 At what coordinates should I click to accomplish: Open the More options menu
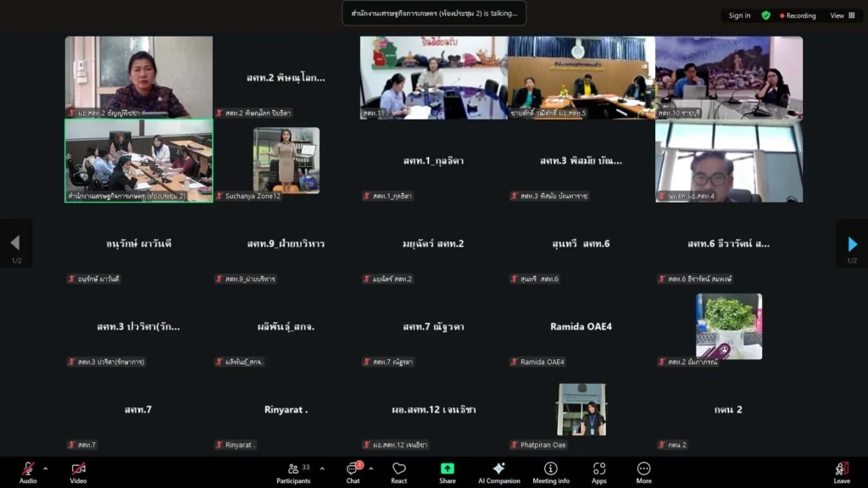[x=643, y=469]
